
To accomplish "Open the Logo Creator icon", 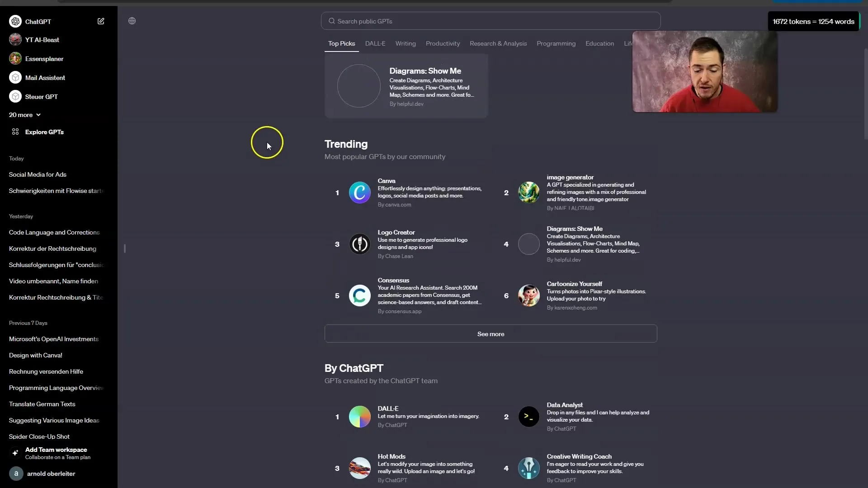I will 360,244.
